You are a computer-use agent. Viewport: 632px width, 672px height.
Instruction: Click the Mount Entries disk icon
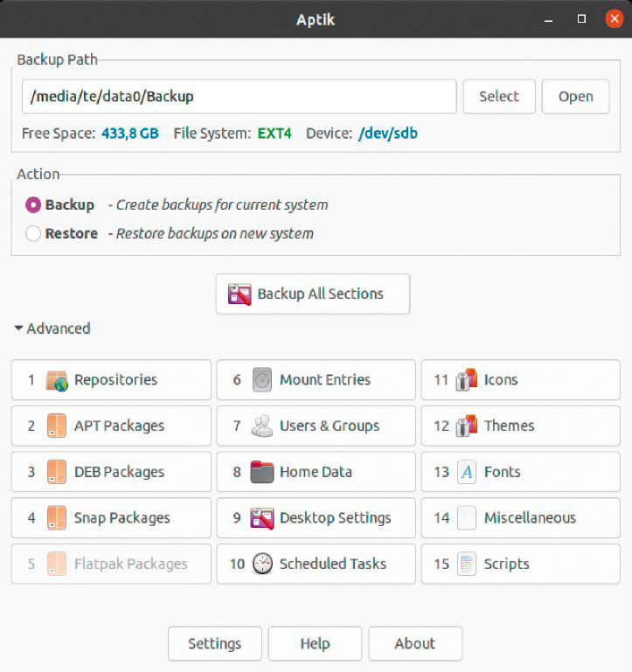pyautogui.click(x=262, y=380)
